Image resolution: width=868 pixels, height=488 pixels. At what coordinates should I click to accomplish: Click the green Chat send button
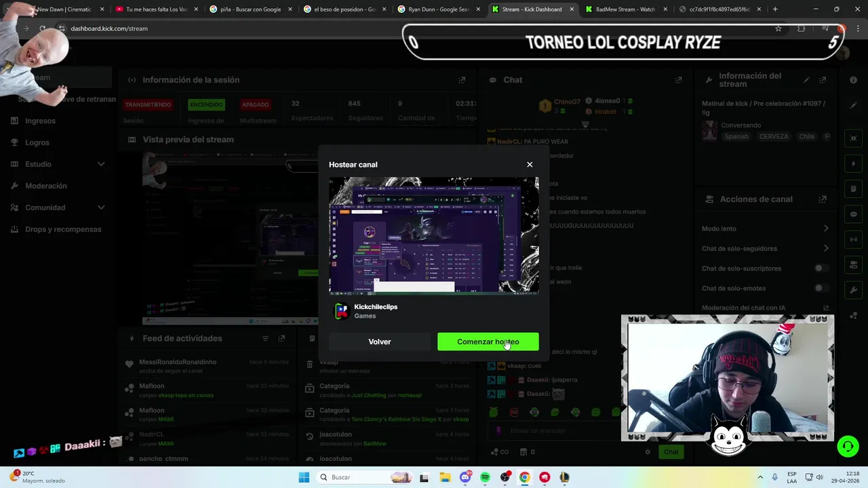[671, 451]
